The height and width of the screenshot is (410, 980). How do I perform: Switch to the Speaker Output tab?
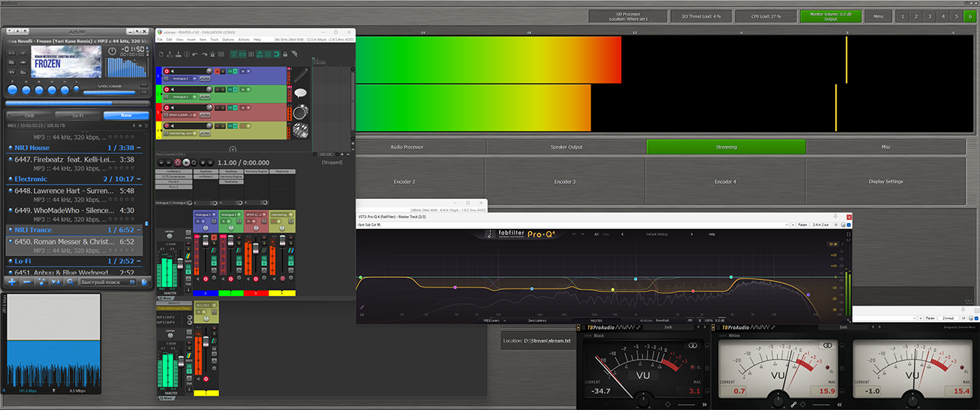(x=565, y=147)
